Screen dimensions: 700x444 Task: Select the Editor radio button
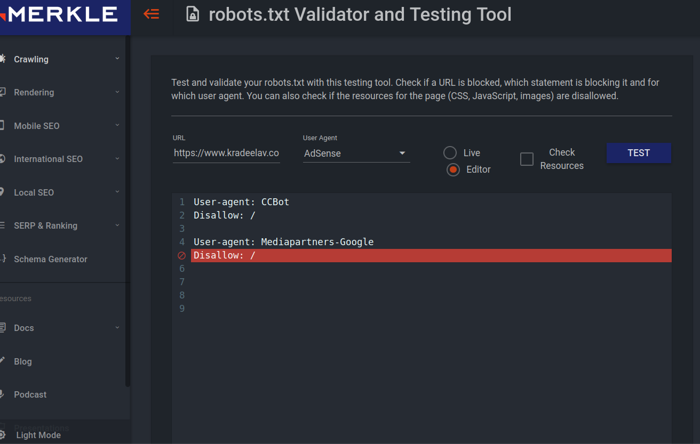coord(453,170)
